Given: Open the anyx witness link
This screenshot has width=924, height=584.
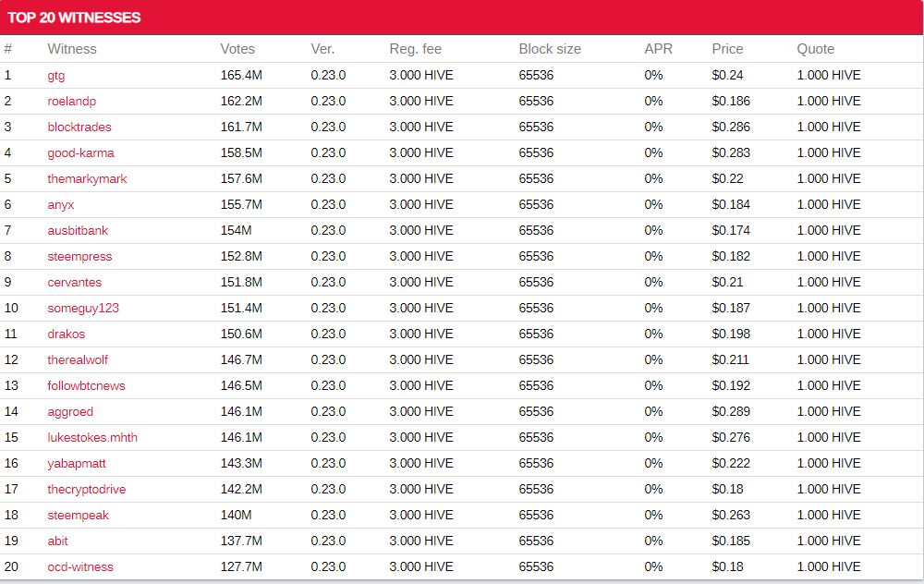Looking at the screenshot, I should pyautogui.click(x=61, y=205).
